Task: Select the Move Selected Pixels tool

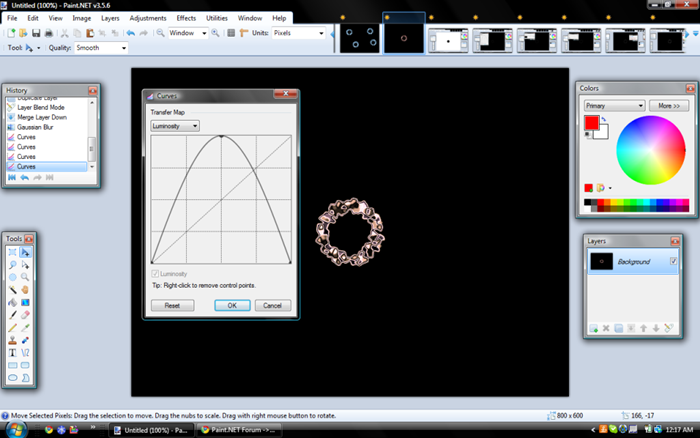Action: [25, 252]
